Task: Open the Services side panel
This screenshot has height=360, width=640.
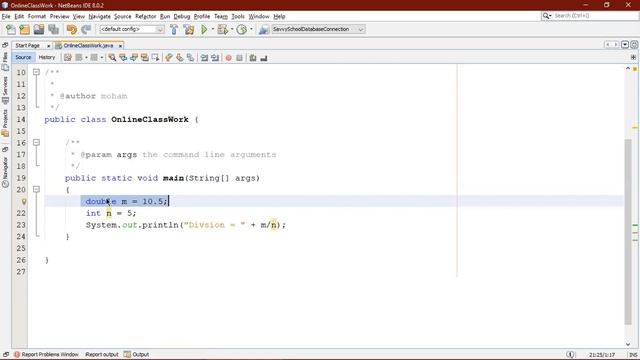Action: 5,89
